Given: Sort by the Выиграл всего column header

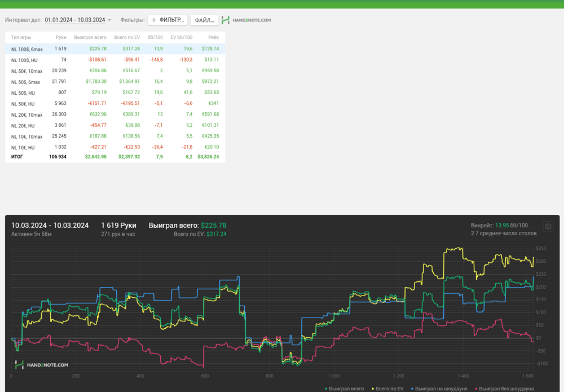Looking at the screenshot, I should pos(90,37).
